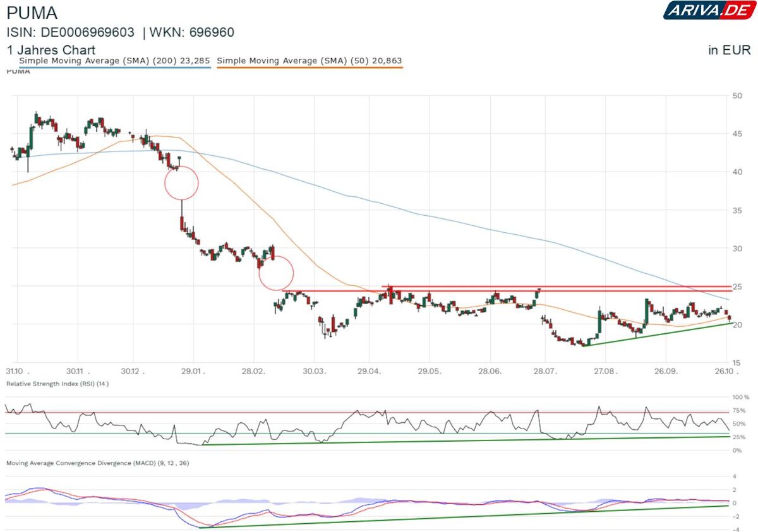The image size is (758, 532).
Task: Toggle the SMA (50) 20,863 legend entry
Action: [x=310, y=61]
